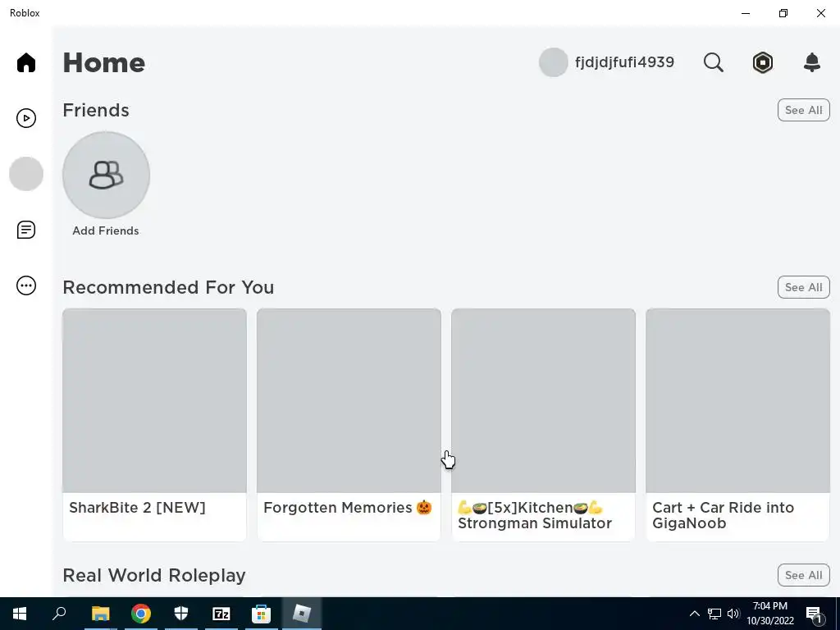See All Real World Roleplay games
Viewport: 840px width, 630px height.
pos(804,575)
